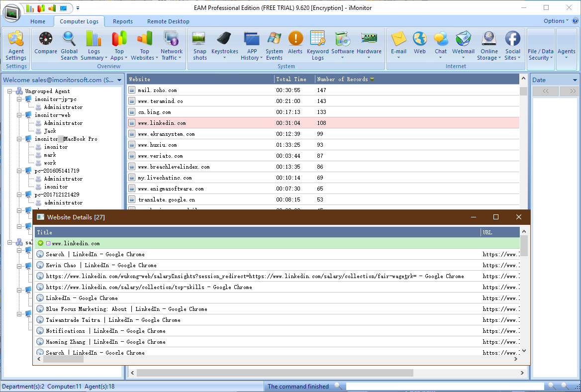Collapse the Ungrouped Agent tree node

(x=9, y=91)
